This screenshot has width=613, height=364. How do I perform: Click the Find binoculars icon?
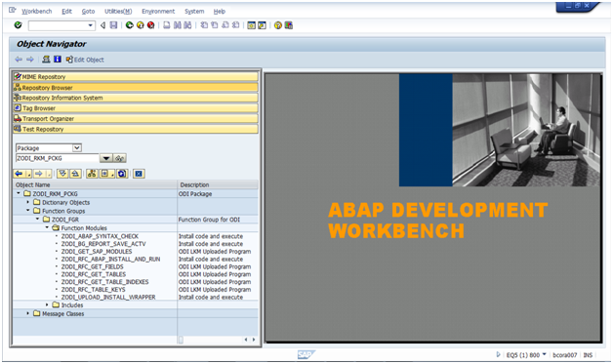tap(177, 25)
